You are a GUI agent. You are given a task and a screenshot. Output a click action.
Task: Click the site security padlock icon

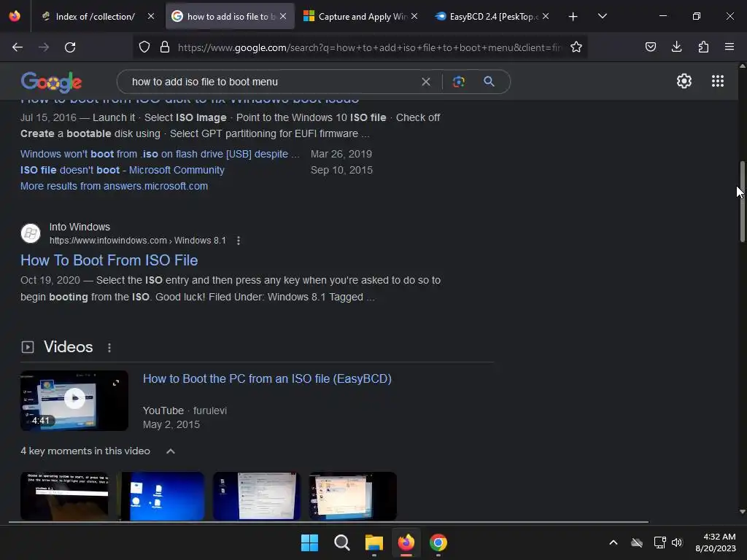coord(165,47)
